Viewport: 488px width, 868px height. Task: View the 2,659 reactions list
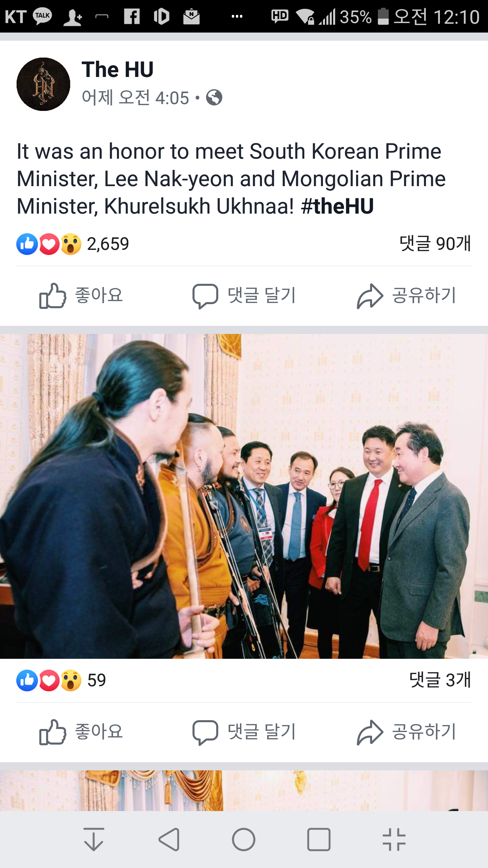(x=73, y=244)
